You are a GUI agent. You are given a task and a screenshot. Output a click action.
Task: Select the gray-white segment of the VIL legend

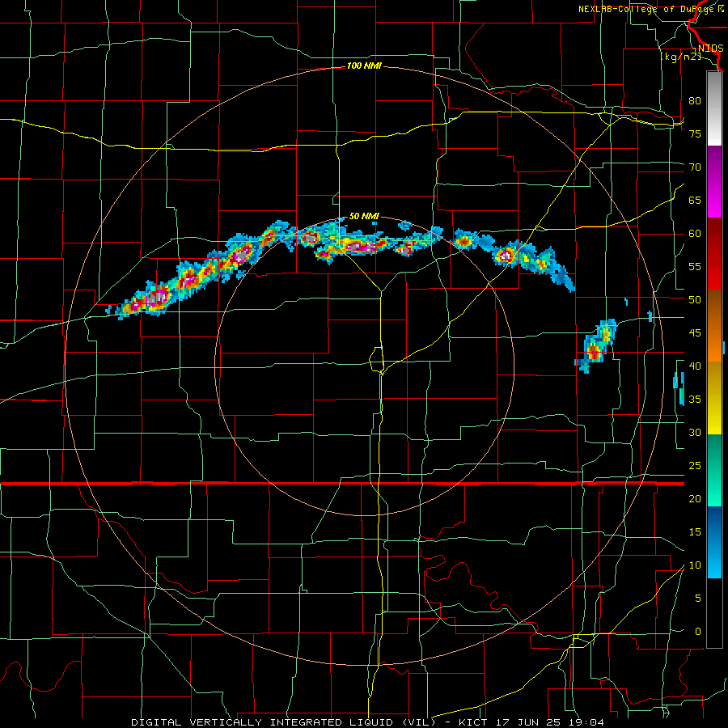pyautogui.click(x=714, y=108)
